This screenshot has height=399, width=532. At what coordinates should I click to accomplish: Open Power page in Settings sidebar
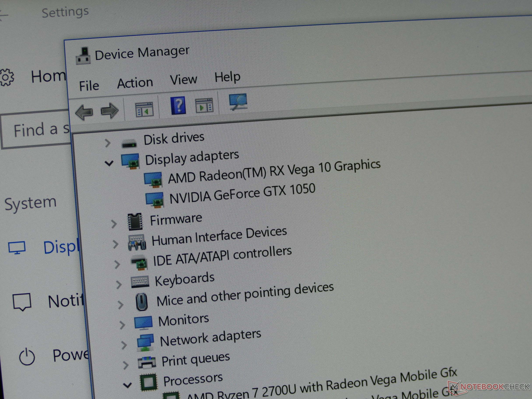(71, 355)
